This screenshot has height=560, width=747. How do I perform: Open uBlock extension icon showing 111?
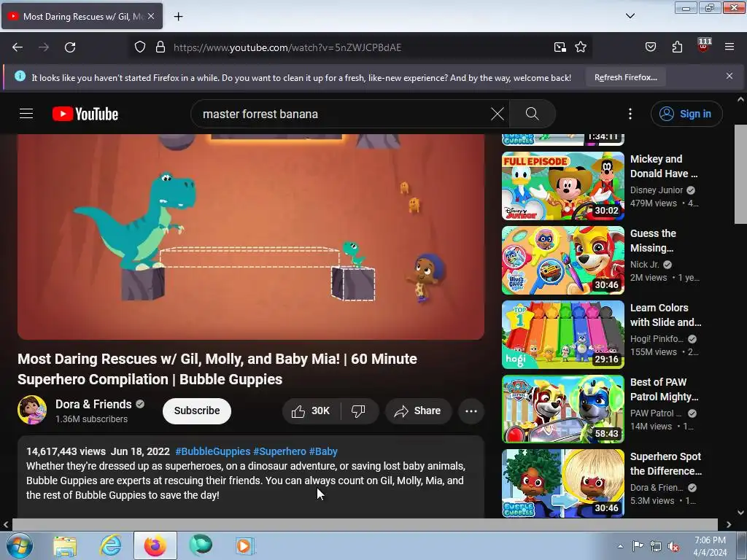pyautogui.click(x=704, y=46)
